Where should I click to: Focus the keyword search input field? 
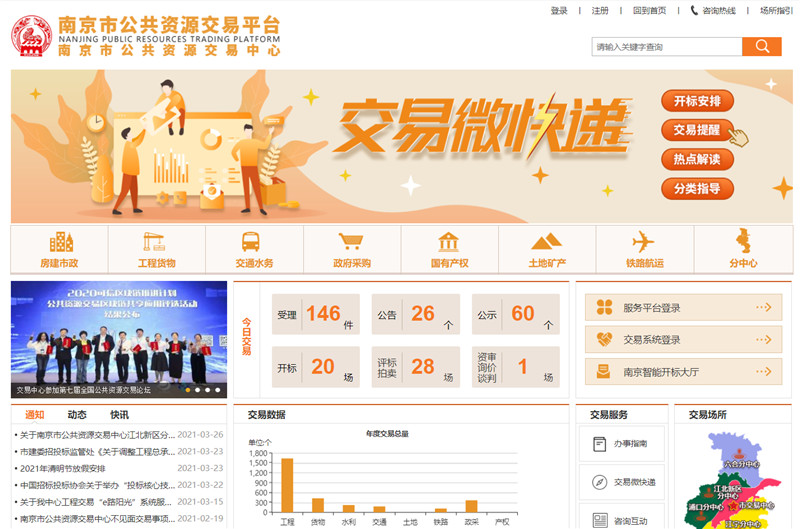click(666, 47)
